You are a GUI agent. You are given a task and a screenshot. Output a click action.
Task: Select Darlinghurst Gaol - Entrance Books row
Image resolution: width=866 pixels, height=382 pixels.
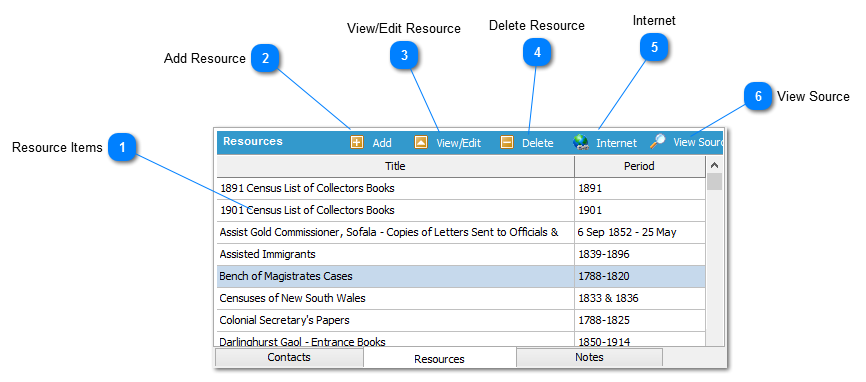pyautogui.click(x=395, y=339)
